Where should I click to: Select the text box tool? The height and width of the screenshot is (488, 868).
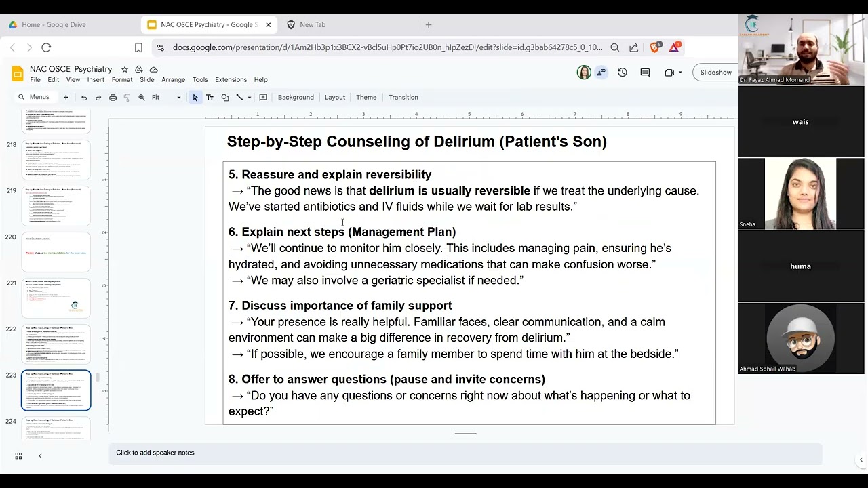(x=210, y=98)
